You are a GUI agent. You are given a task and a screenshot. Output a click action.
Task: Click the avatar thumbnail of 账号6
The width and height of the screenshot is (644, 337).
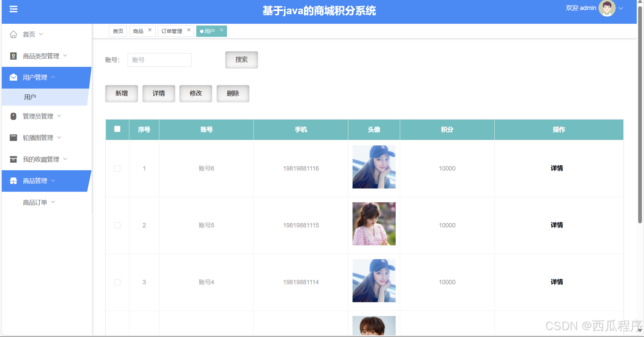pos(374,167)
